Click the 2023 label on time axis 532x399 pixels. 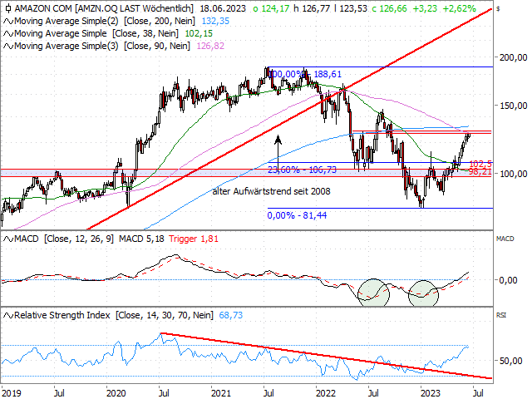pyautogui.click(x=431, y=393)
